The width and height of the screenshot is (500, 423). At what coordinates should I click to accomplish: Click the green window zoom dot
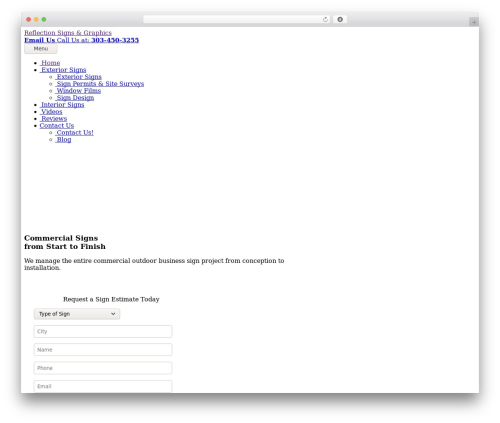pyautogui.click(x=44, y=20)
